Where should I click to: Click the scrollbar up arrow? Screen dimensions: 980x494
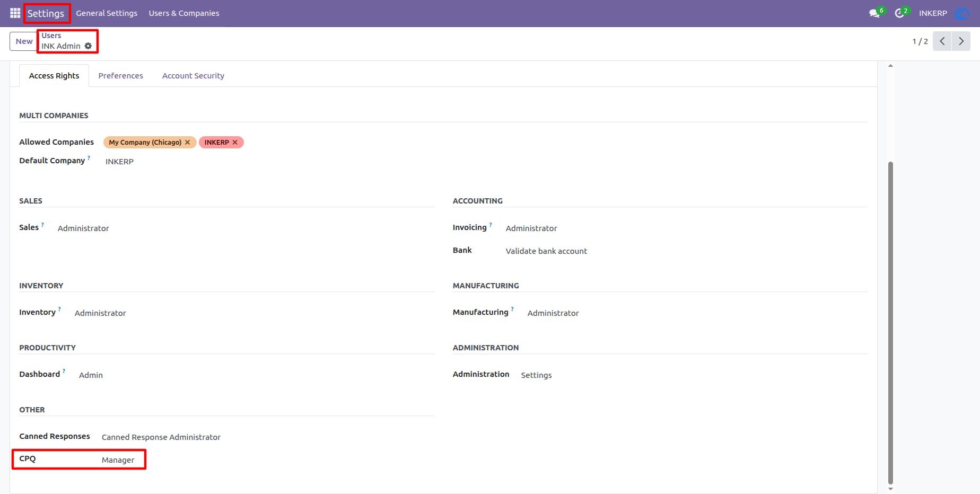point(890,66)
